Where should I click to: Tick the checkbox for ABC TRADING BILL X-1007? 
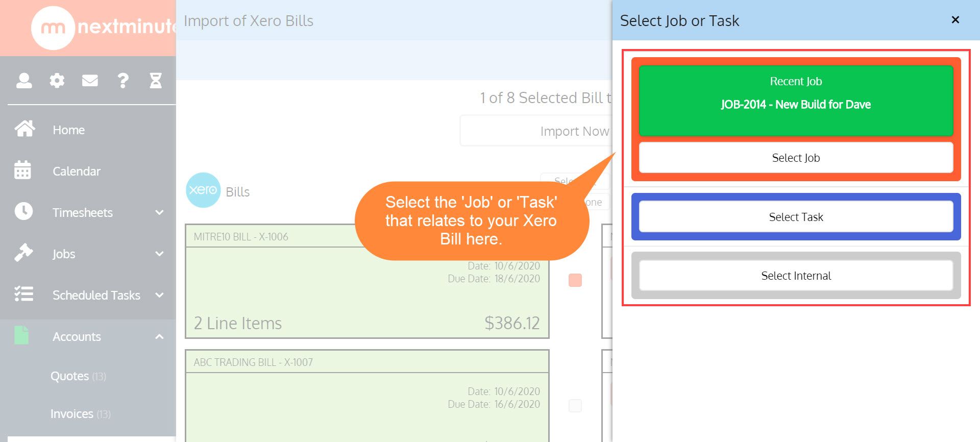pyautogui.click(x=575, y=406)
